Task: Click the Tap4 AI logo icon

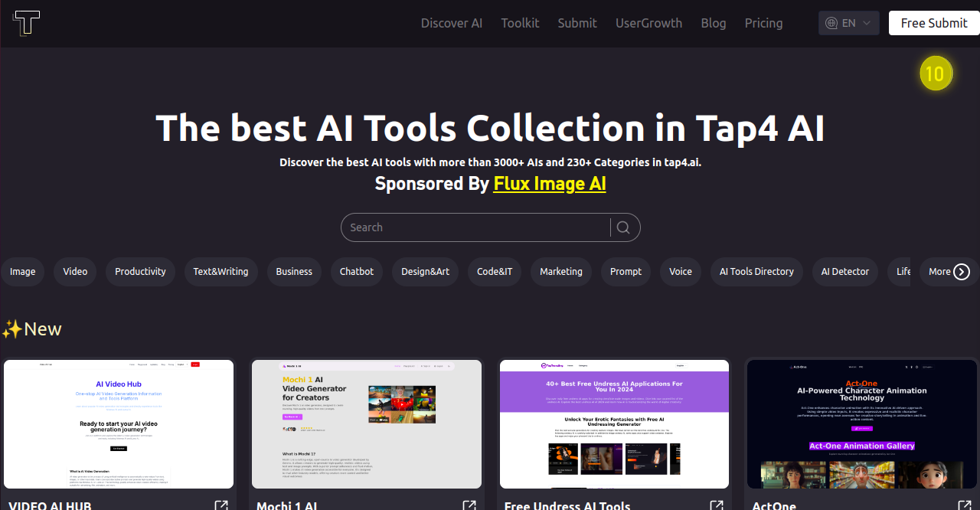Action: [x=27, y=23]
